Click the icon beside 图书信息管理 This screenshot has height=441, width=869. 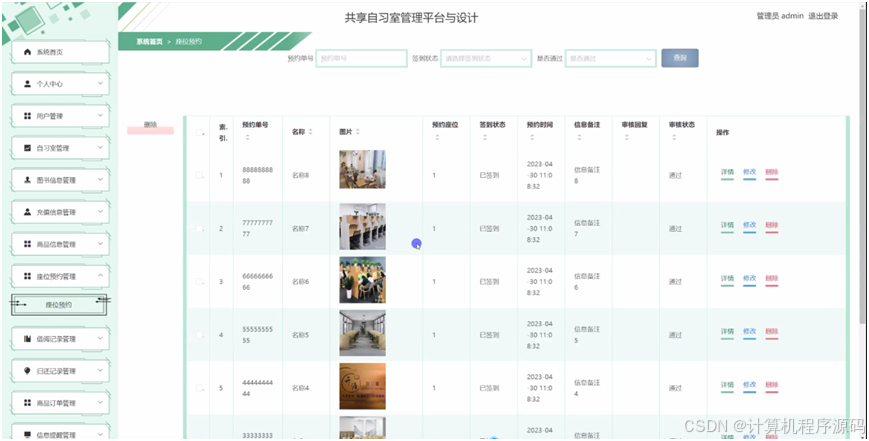27,180
